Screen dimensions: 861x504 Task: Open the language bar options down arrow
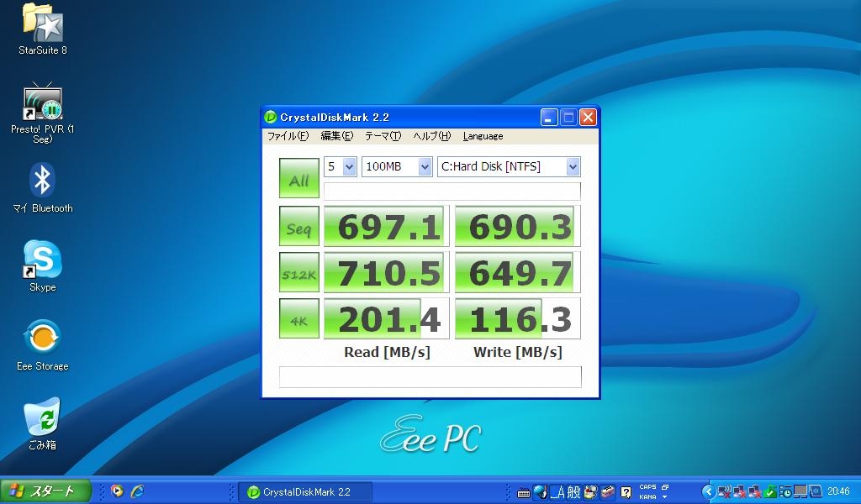664,497
